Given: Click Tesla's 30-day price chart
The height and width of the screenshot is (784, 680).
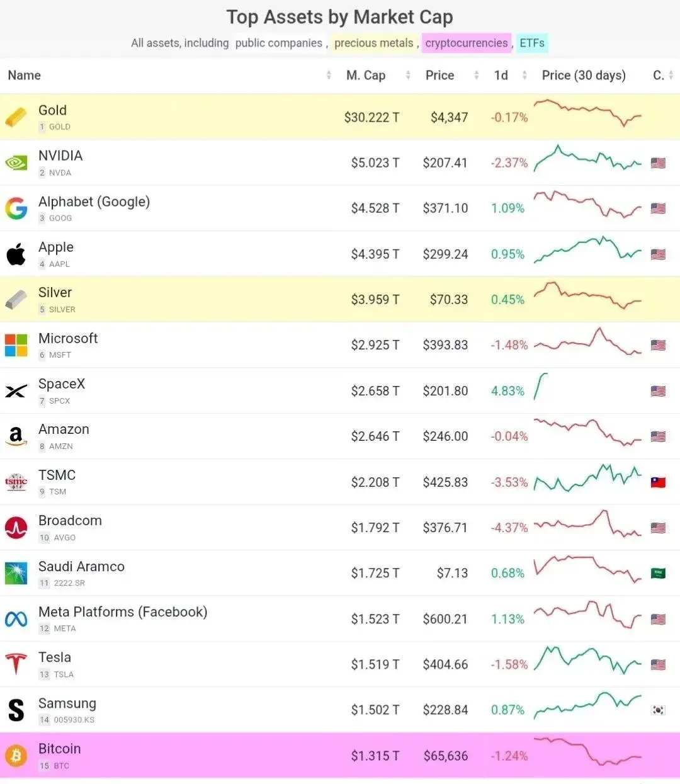Looking at the screenshot, I should coord(587,661).
